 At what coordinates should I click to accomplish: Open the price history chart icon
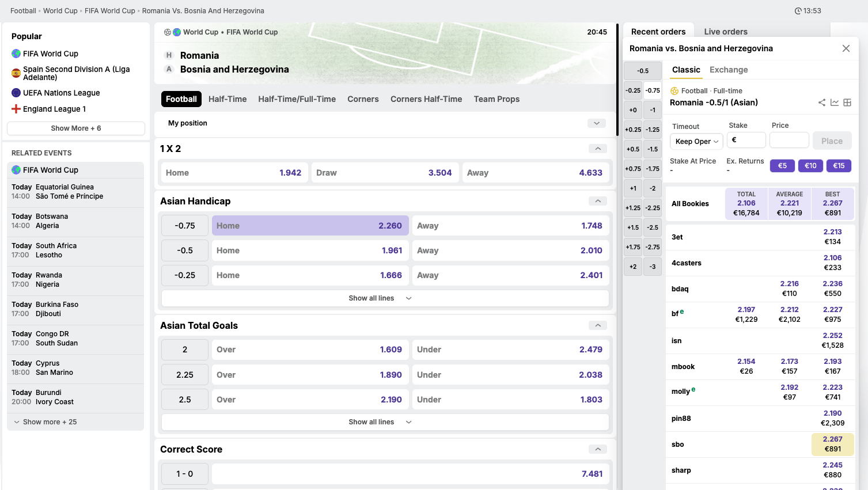point(835,102)
